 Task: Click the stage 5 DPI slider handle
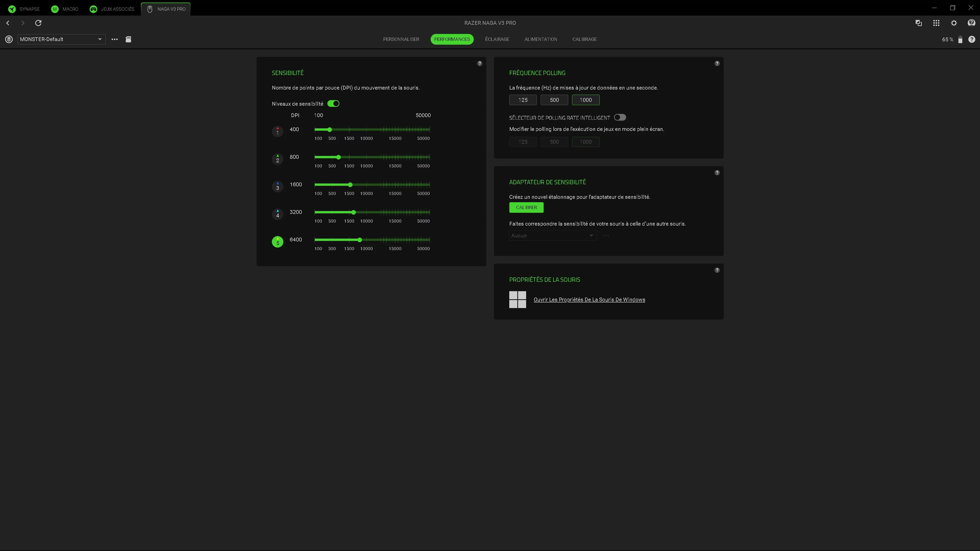[359, 240]
